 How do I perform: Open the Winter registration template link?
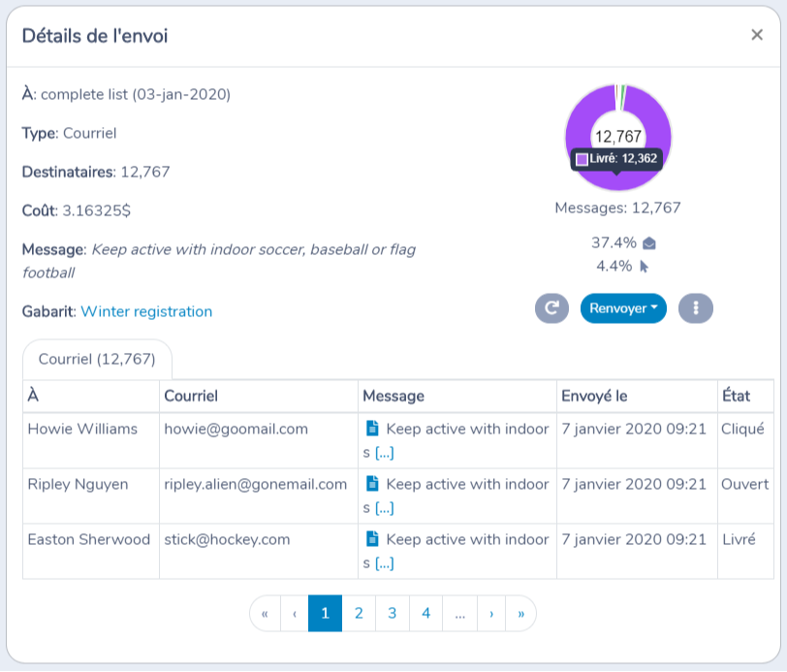coord(146,311)
